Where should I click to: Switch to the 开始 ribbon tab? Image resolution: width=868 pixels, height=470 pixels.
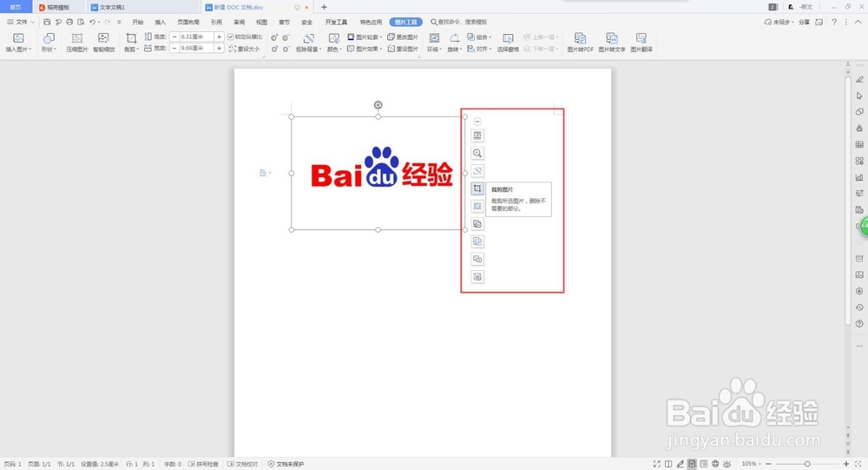coord(138,23)
